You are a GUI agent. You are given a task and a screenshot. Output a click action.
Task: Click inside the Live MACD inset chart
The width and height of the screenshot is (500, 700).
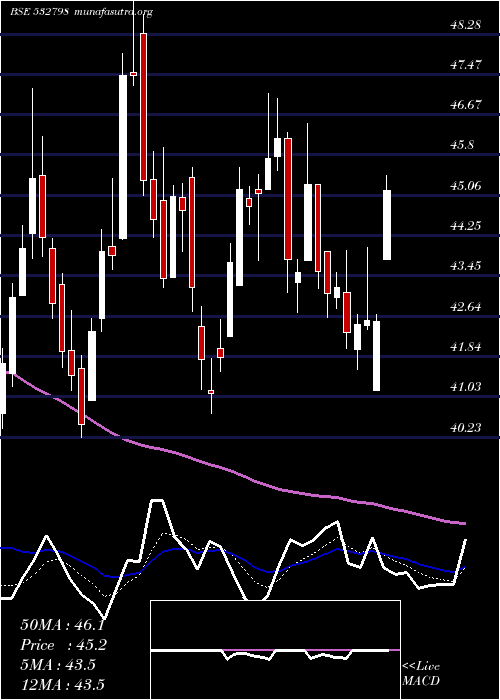275,650
